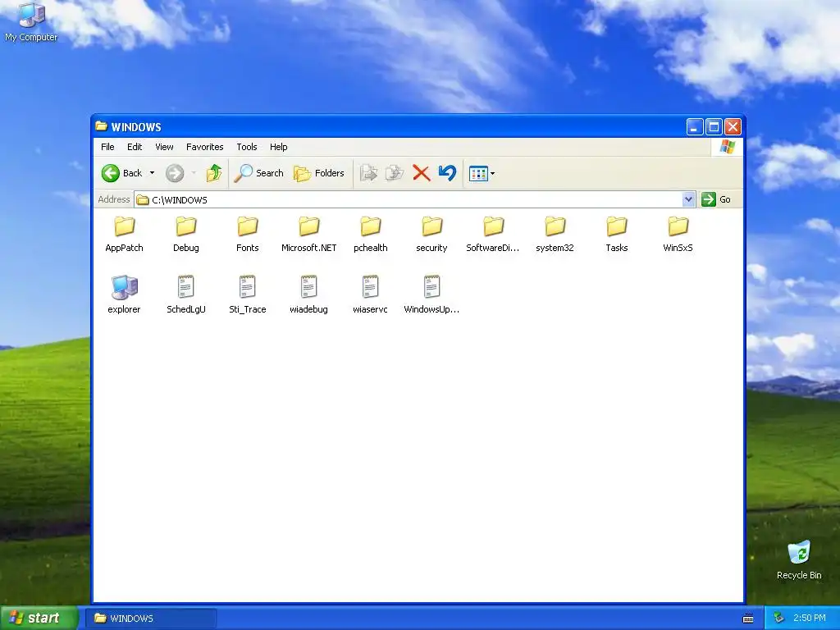Screen dimensions: 840x630
Task: Go up one folder level
Action: tap(214, 173)
